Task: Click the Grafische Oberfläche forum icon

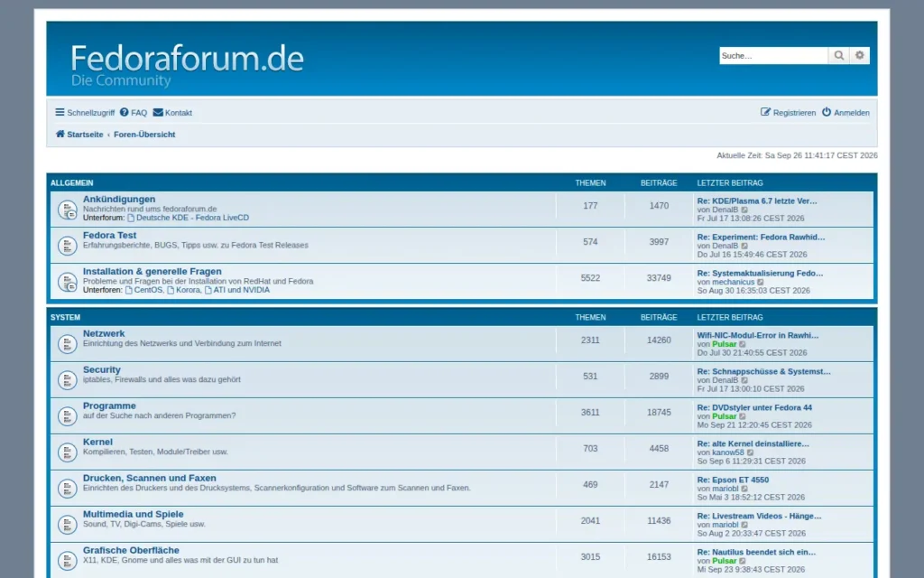Action: point(67,560)
